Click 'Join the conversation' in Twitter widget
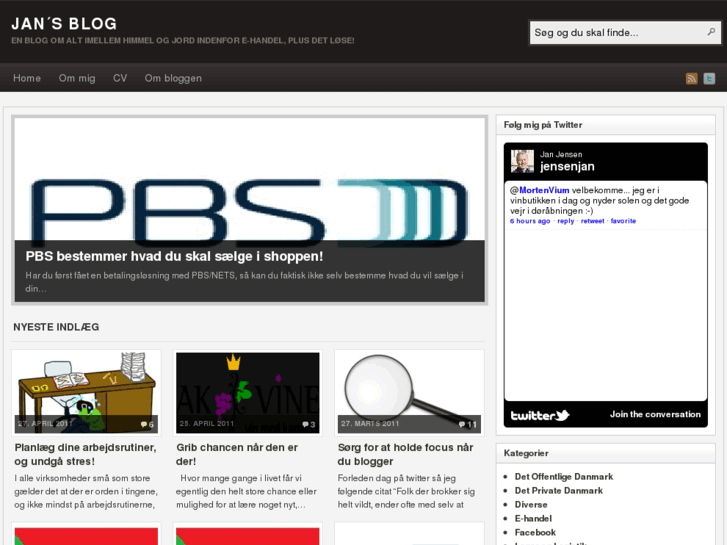Image resolution: width=727 pixels, height=545 pixels. (x=655, y=414)
